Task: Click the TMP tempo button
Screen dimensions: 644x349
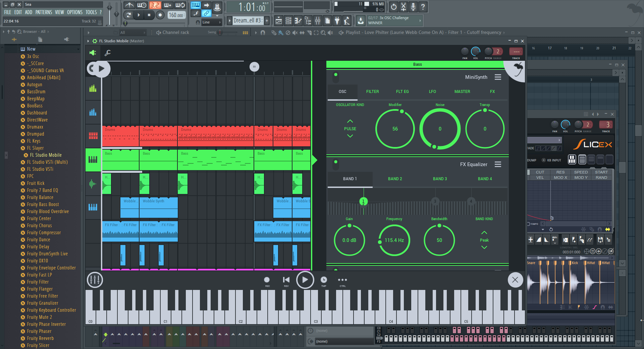Action: pyautogui.click(x=324, y=281)
